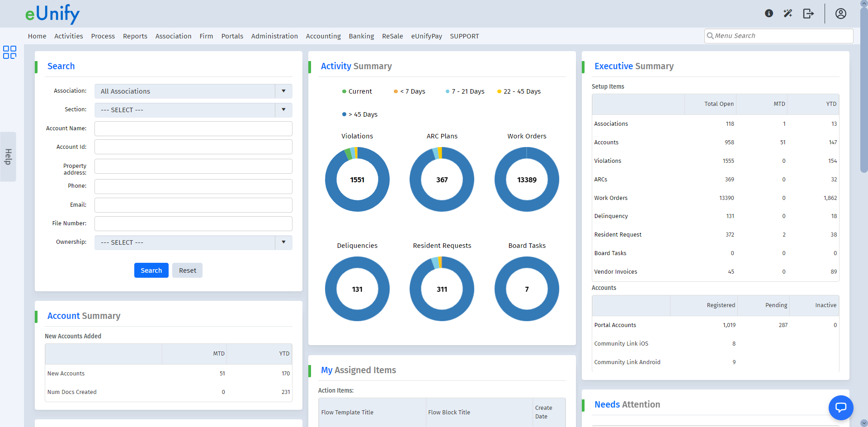Open the Ownership dropdown
The image size is (868, 427).
coord(283,242)
